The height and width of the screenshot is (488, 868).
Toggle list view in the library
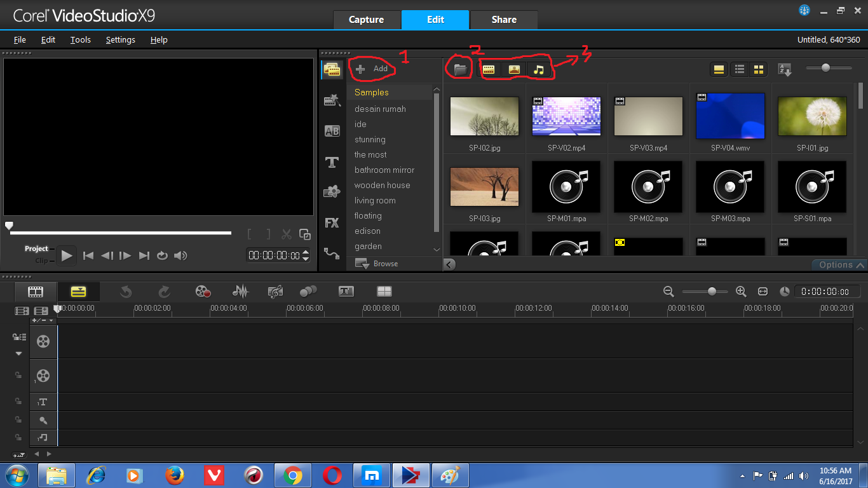[x=739, y=69]
